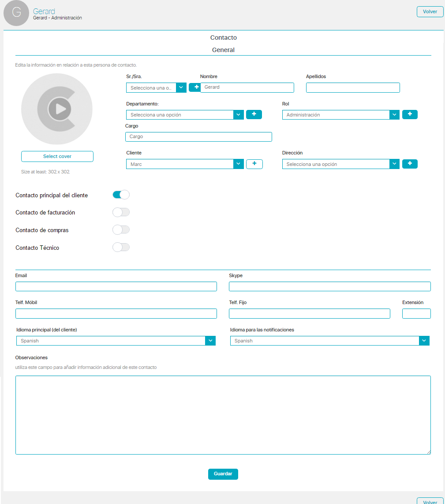The image size is (445, 504).
Task: Open Idioma para las notificaciones dropdown
Action: point(329,341)
